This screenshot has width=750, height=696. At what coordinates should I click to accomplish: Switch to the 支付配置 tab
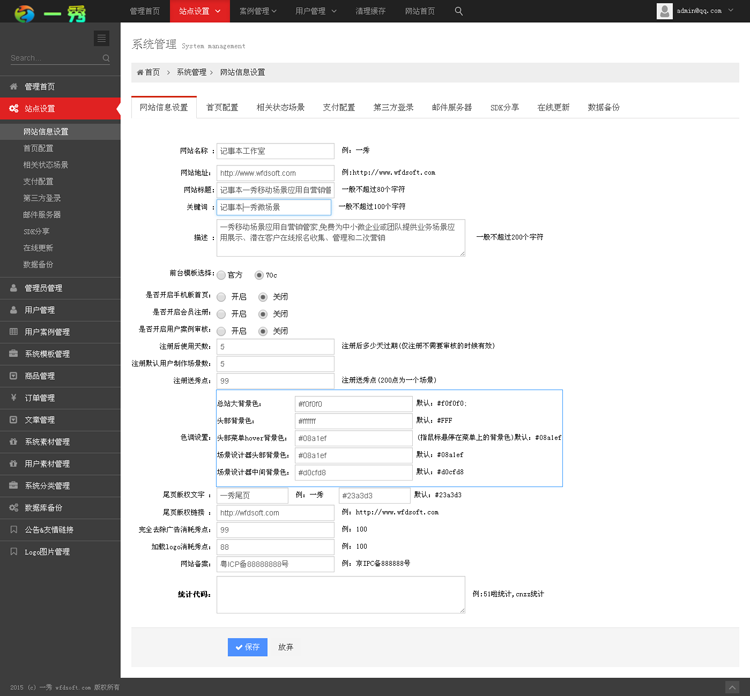(339, 107)
